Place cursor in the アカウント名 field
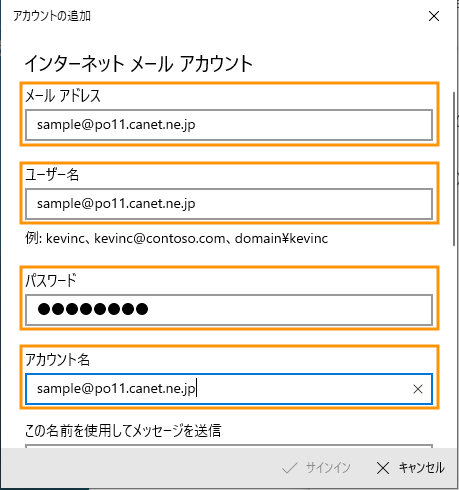Viewport: 459px width, 490px height. (x=229, y=389)
